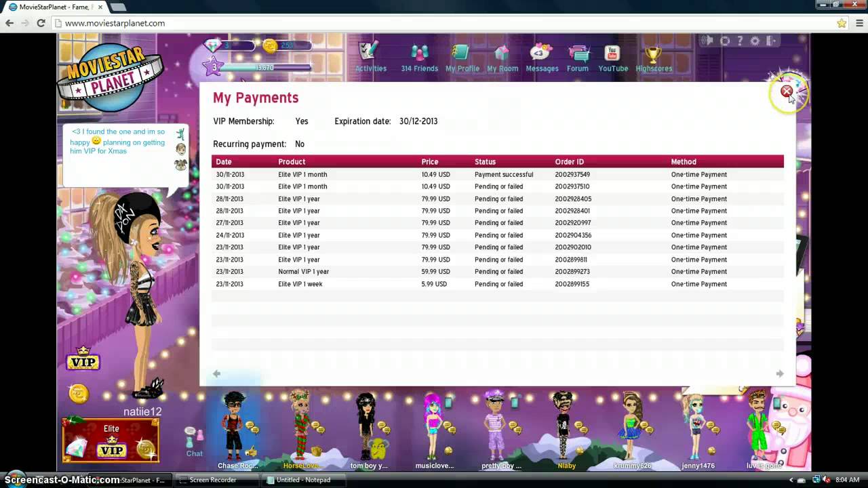Visit My Room
Viewport: 868px width, 488px height.
(x=502, y=57)
